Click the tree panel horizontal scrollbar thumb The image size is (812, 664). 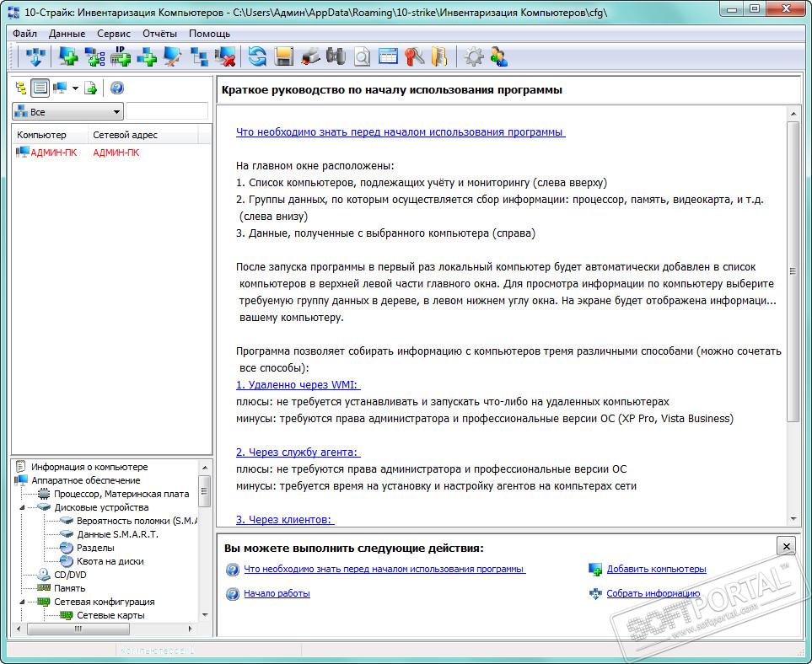coord(78,629)
